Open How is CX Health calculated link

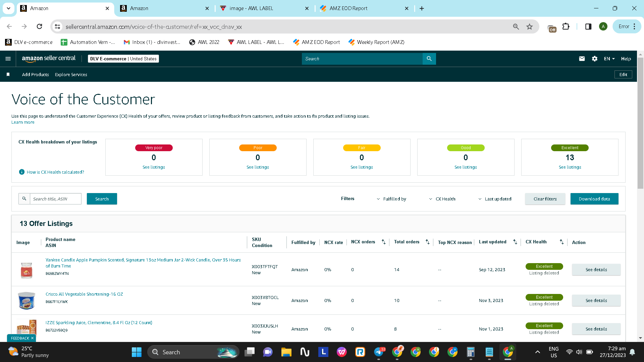pyautogui.click(x=55, y=172)
